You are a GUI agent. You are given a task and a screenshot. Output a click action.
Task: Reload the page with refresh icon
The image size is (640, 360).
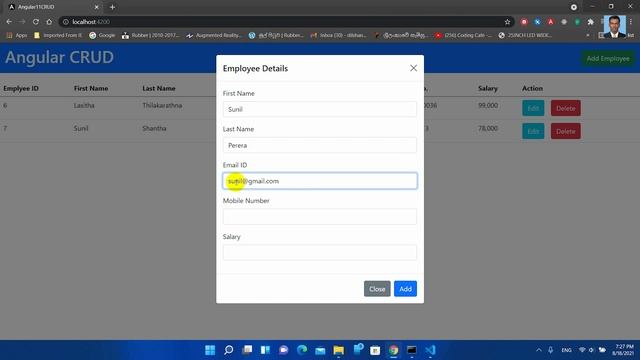coord(36,22)
